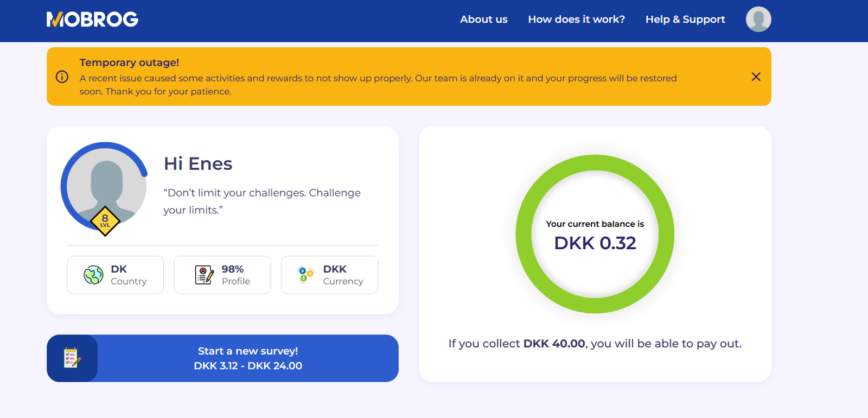Image resolution: width=868 pixels, height=418 pixels.
Task: Open Help & Support
Action: click(685, 20)
